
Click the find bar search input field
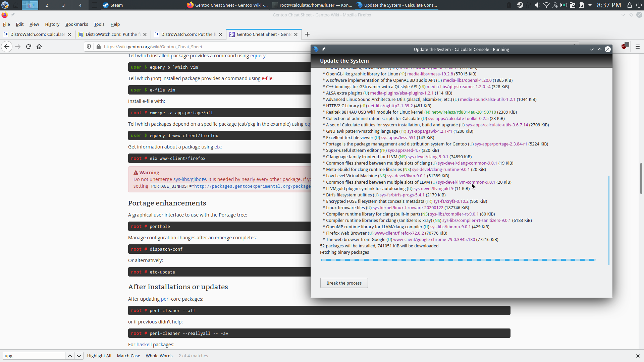tap(34, 356)
